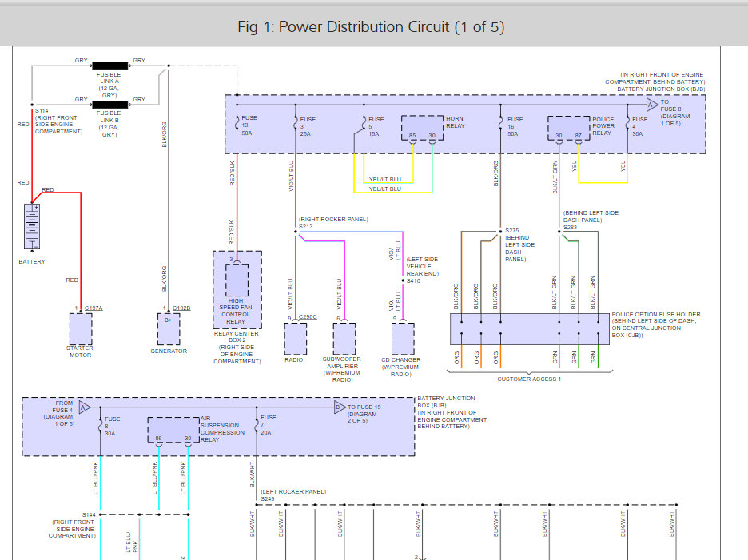Click terminal 87 on the Police Power Relay
Viewport: 748px width, 560px height.
coord(578,136)
